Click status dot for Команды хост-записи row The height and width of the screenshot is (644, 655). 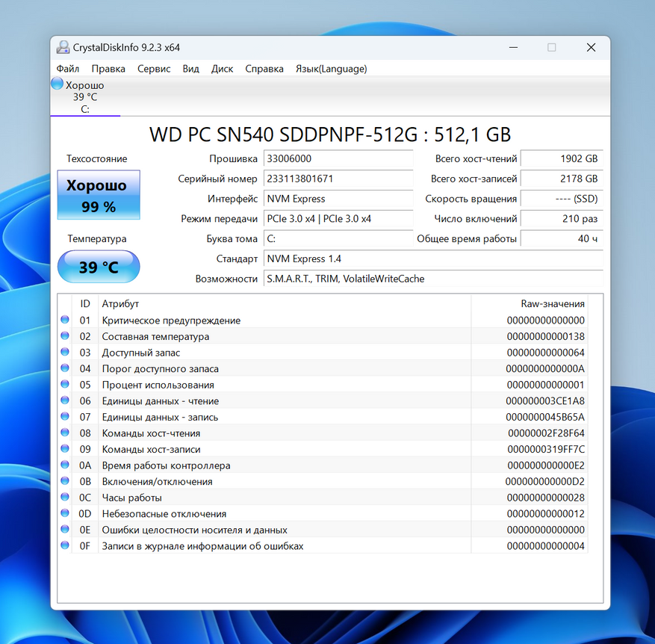coord(65,448)
